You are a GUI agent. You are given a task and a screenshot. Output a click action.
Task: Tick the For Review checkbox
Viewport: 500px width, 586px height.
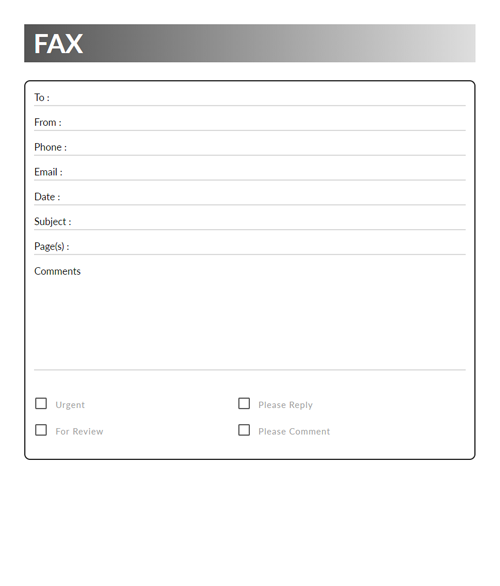41,430
